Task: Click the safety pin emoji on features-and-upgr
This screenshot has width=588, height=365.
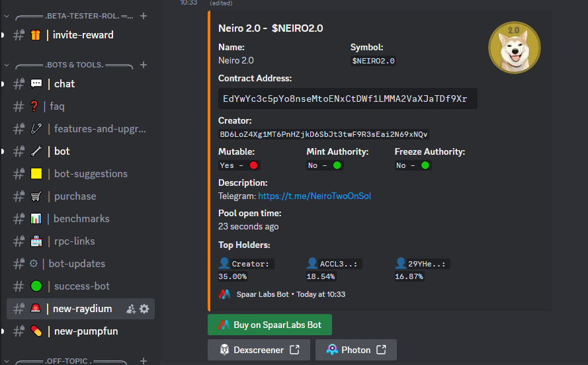Action: point(36,128)
